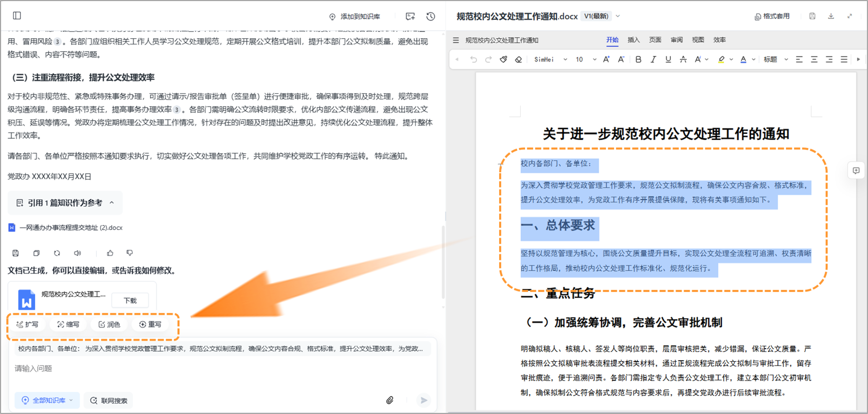Toggle the 联网搜索 web search option
The image size is (868, 414).
109,401
